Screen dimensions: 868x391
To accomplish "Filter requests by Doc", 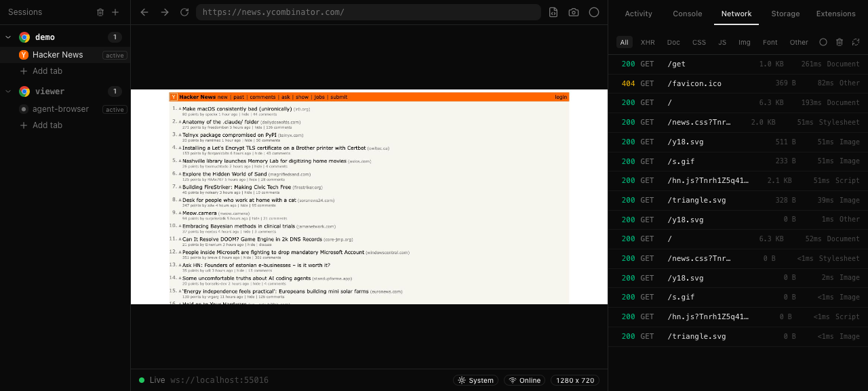I will (673, 42).
